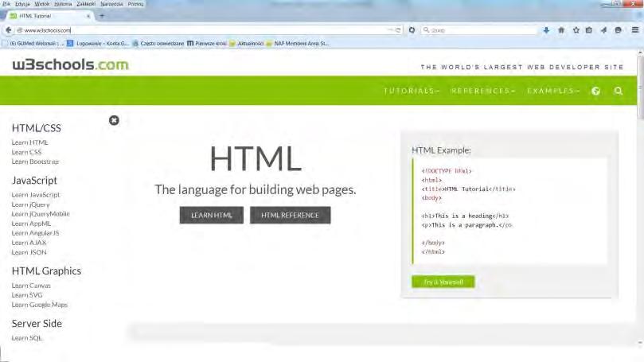Open the Pierwsze kroki bookmark
Viewport: 644px width, 362px height.
pos(207,43)
